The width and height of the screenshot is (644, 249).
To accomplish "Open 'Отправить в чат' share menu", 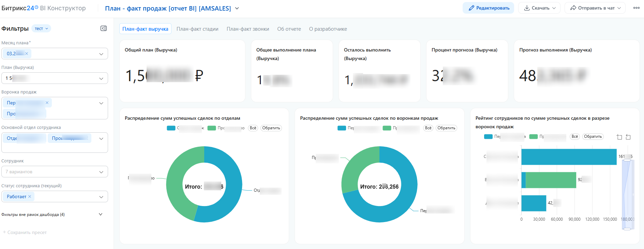I will (595, 8).
